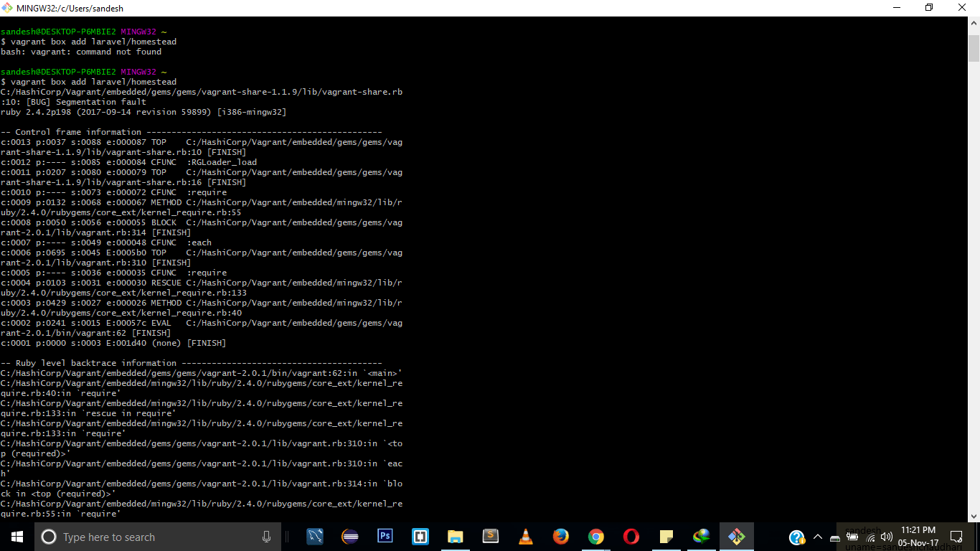Open Sticky Notes from the taskbar

pyautogui.click(x=666, y=537)
